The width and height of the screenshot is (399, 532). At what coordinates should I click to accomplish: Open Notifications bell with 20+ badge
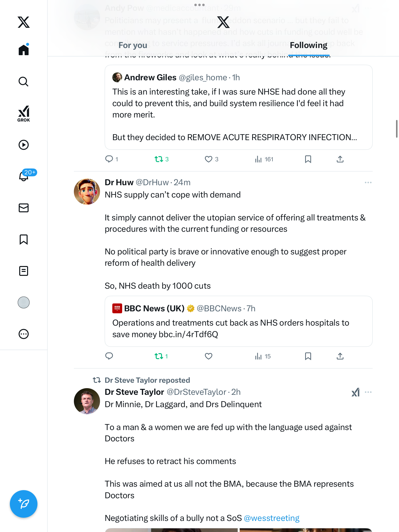[x=24, y=176]
